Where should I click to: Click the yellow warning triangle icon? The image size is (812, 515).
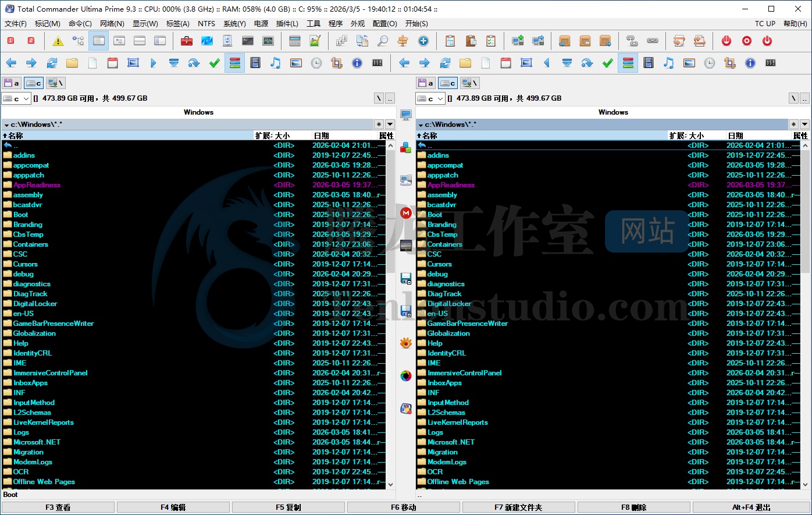pos(58,41)
